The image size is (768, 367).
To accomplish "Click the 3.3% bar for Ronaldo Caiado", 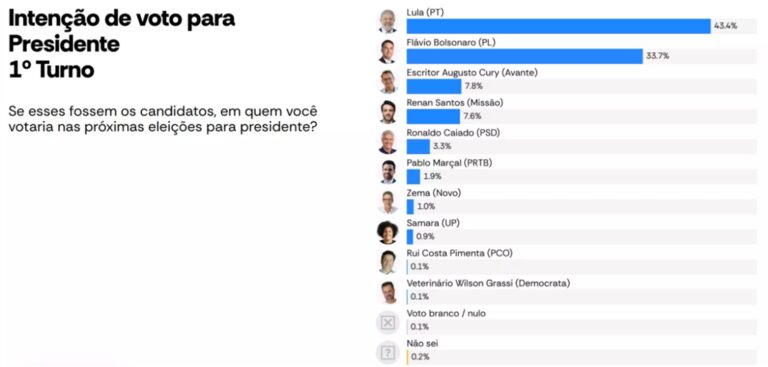I will pyautogui.click(x=418, y=147).
